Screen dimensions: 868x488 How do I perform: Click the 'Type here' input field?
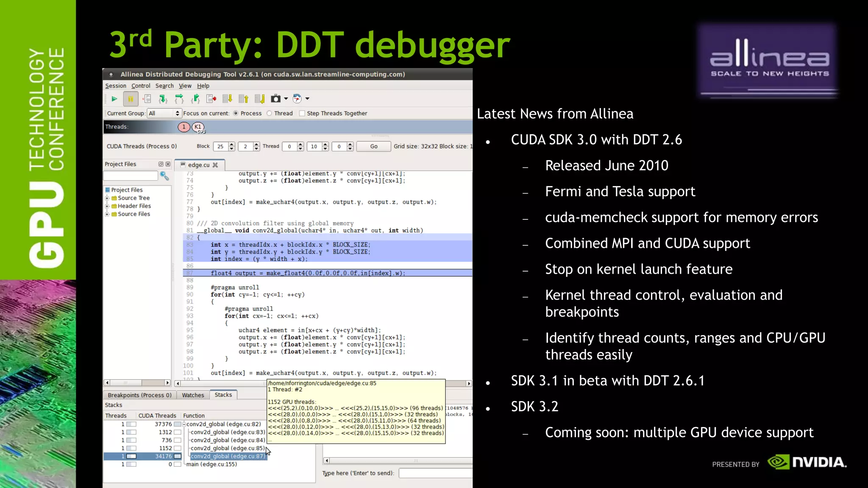435,473
